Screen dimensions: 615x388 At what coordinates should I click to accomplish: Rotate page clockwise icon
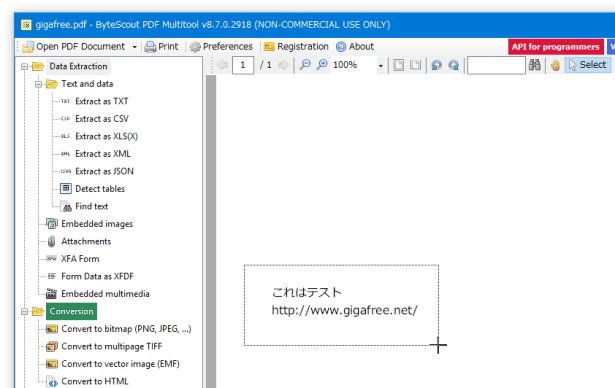tap(454, 65)
